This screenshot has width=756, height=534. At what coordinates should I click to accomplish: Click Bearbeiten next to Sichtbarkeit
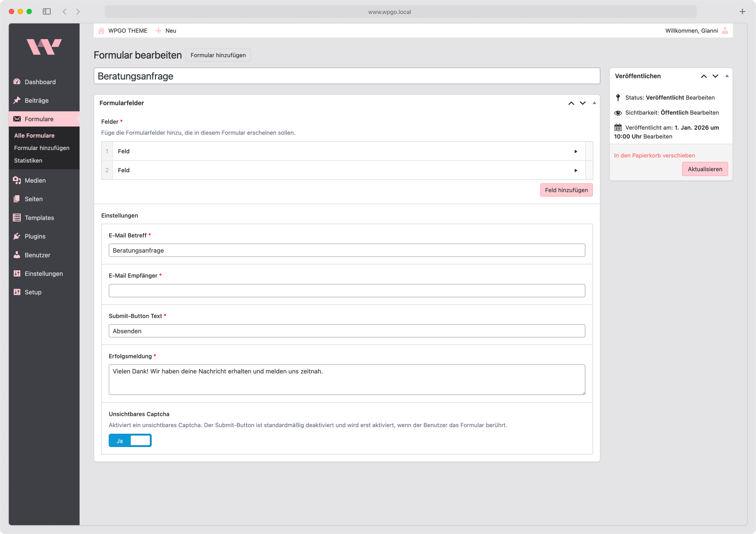[704, 112]
